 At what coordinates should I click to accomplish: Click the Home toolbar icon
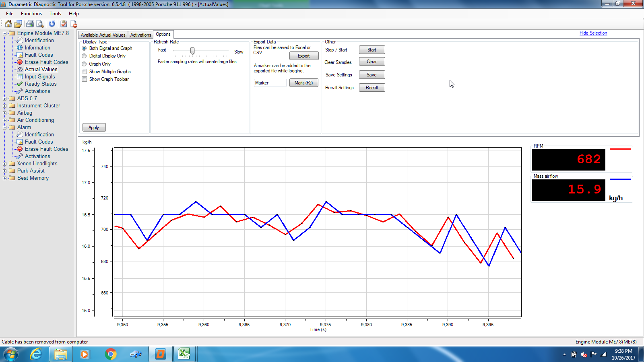(x=8, y=24)
